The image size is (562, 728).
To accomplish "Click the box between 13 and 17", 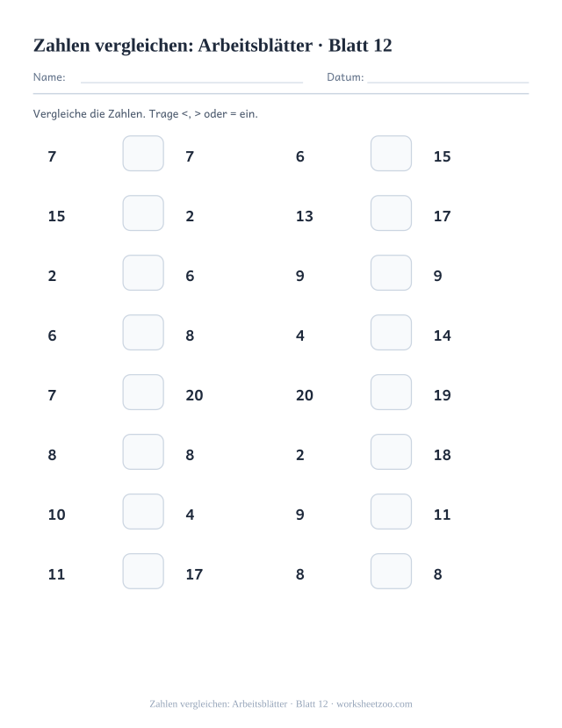I will pyautogui.click(x=391, y=213).
